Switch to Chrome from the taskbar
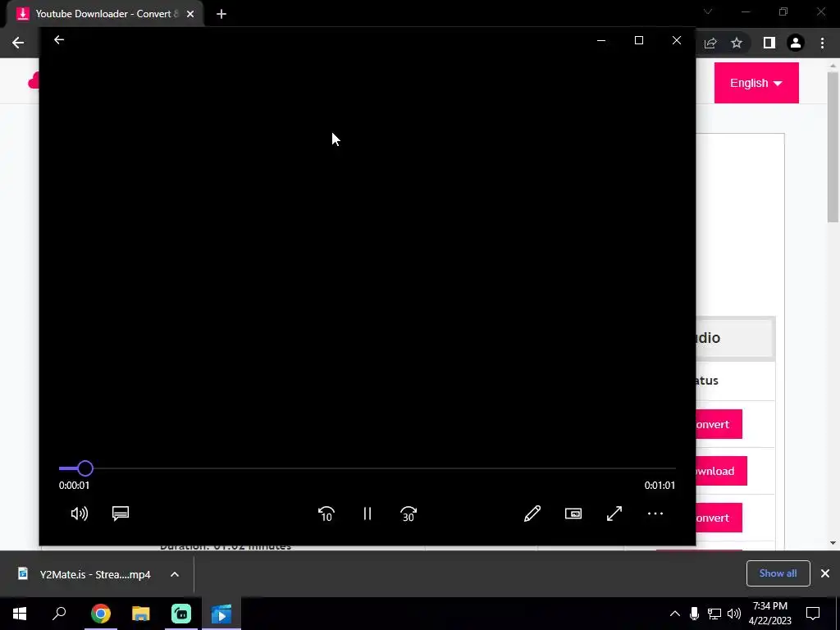 [101, 614]
